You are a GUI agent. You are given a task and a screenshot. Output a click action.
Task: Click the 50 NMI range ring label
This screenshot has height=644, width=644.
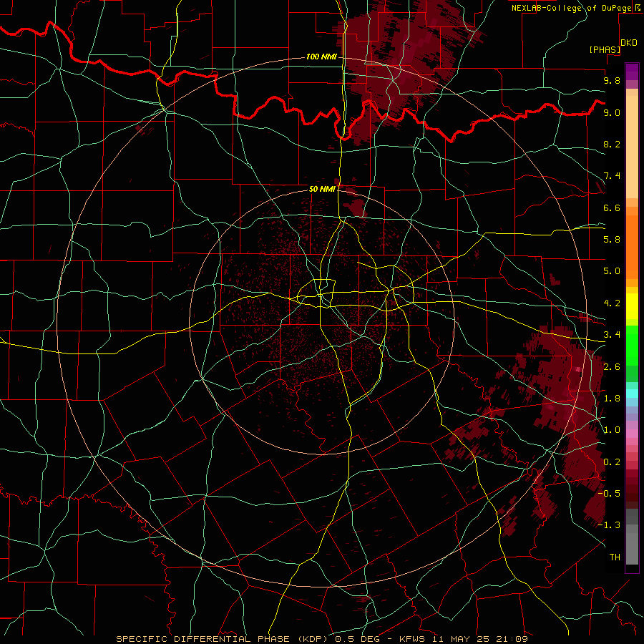pyautogui.click(x=322, y=189)
